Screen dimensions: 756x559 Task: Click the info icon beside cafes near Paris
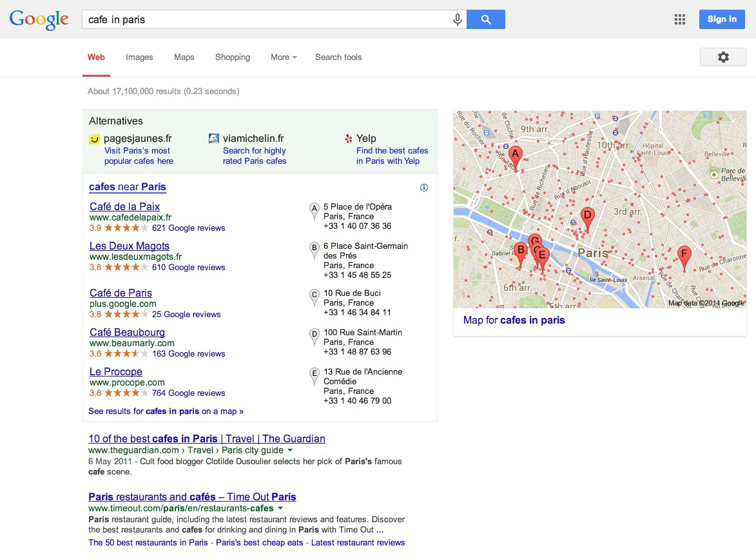click(x=423, y=188)
